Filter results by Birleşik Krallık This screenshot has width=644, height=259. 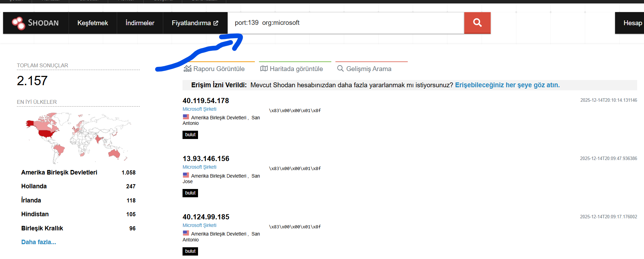[42, 228]
